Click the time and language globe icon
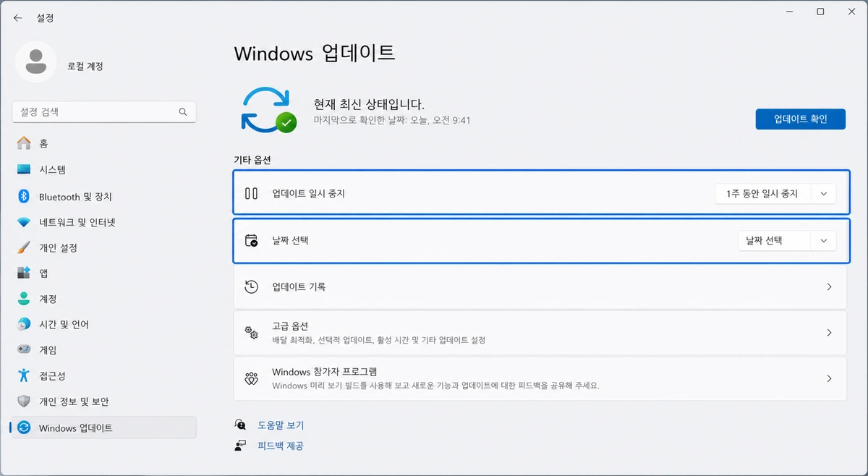 [24, 324]
